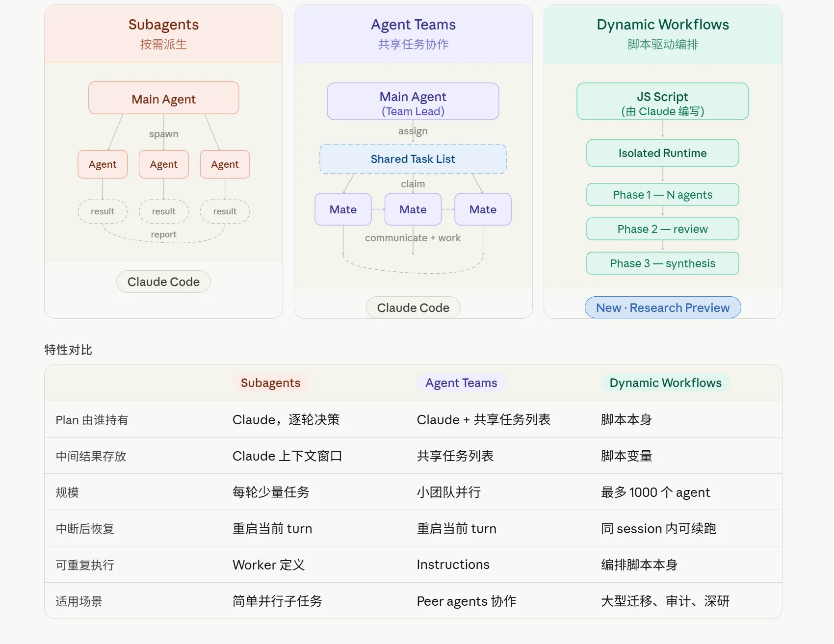Screen dimensions: 834x644
Task: Click the Dynamic Workflows table header tag
Action: (x=665, y=383)
